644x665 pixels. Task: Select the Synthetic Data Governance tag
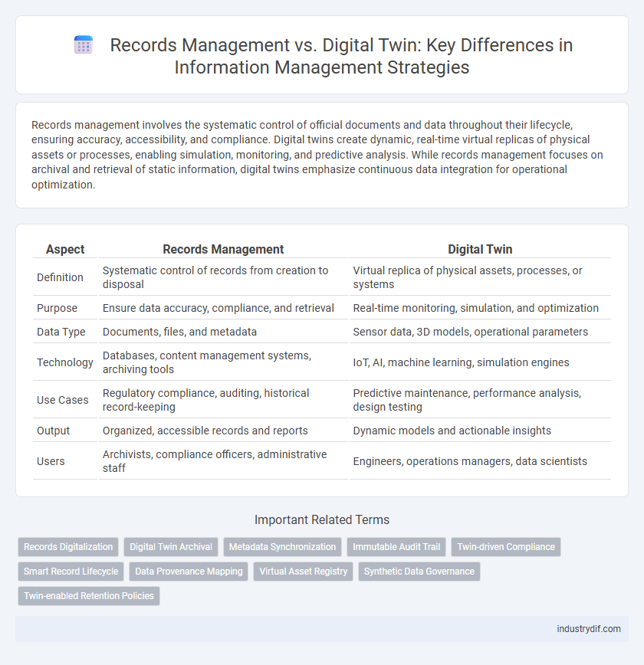[419, 572]
